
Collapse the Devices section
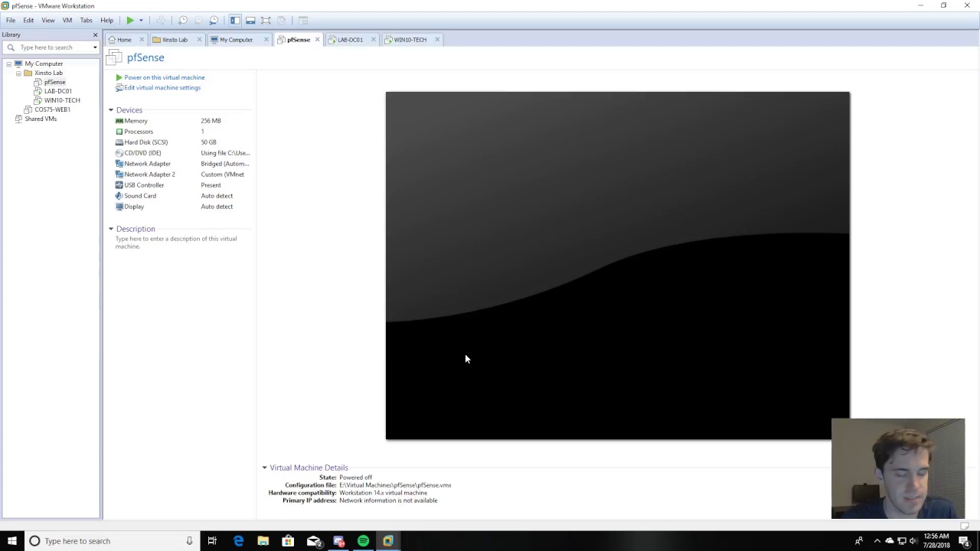click(x=110, y=110)
